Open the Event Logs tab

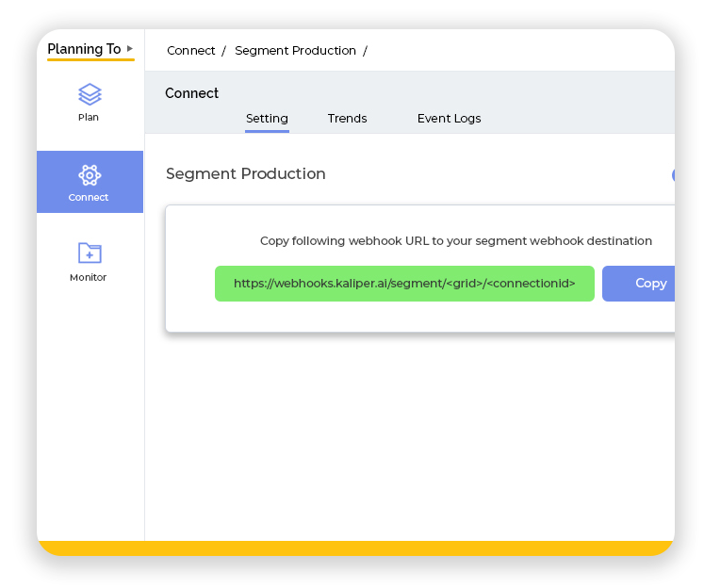point(449,119)
